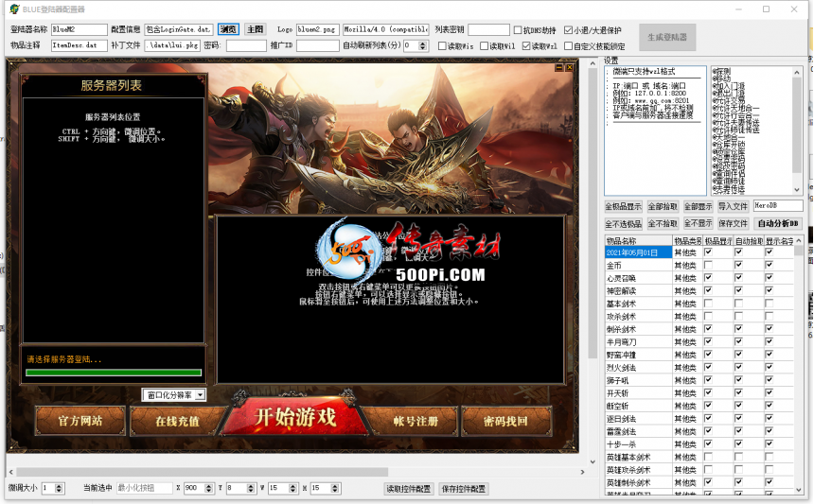Click the preview vertical scrollbar up arrow
The width and height of the screenshot is (814, 504).
click(593, 63)
